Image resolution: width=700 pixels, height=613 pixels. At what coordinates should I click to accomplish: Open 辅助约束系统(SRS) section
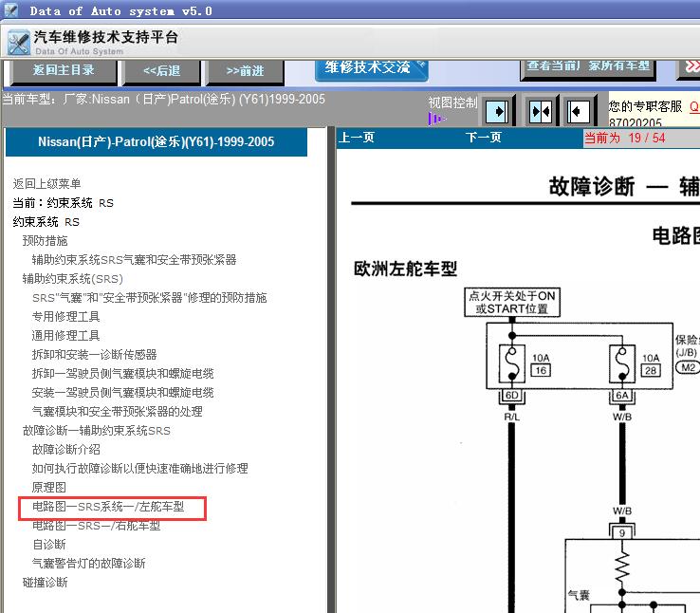pyautogui.click(x=72, y=279)
